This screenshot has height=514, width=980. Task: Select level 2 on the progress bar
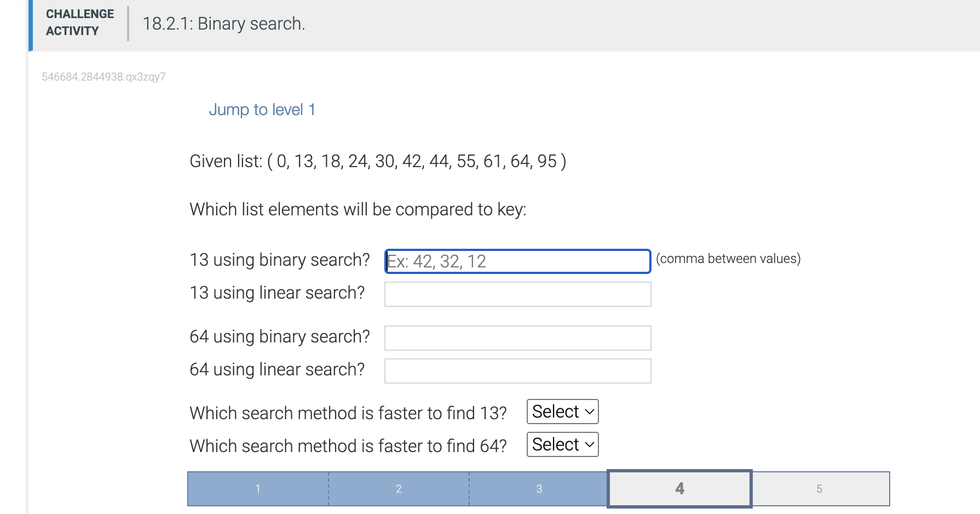(398, 488)
